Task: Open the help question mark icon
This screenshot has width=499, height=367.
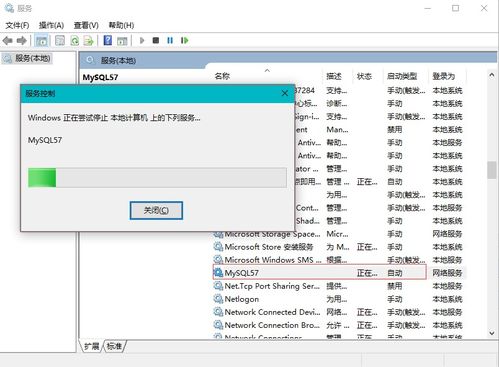Action: [108, 40]
